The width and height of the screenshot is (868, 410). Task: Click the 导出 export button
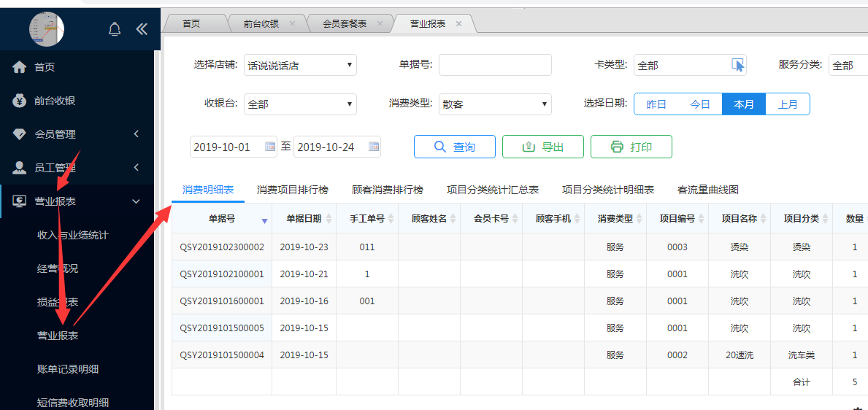pos(543,147)
